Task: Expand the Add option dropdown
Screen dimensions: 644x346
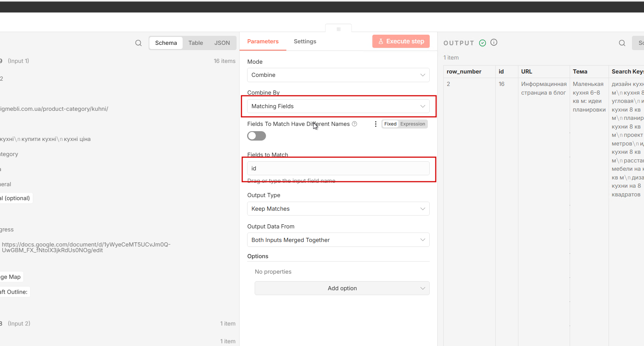Action: pyautogui.click(x=342, y=288)
